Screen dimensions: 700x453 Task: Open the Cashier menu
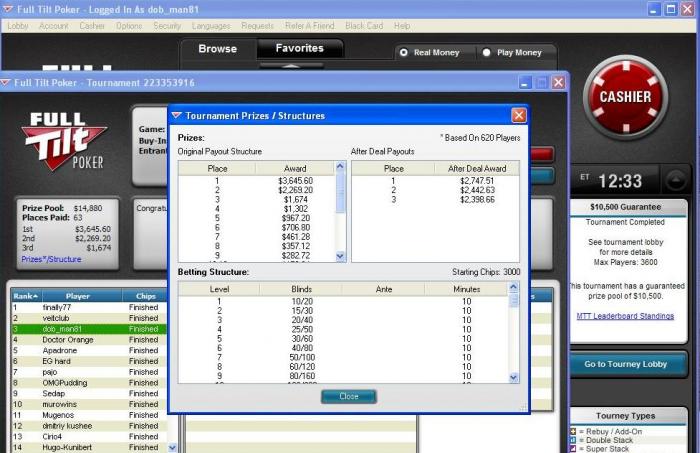pos(92,26)
